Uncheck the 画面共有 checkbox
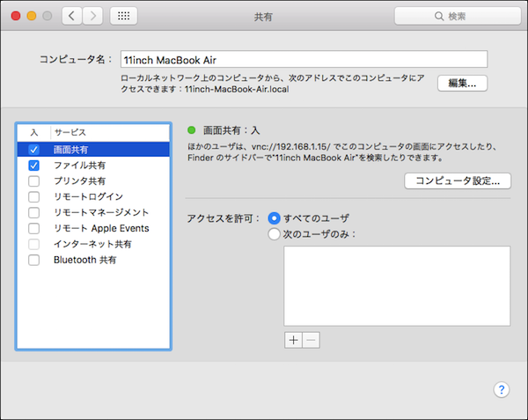Viewport: 528px width, 420px height. (33, 150)
